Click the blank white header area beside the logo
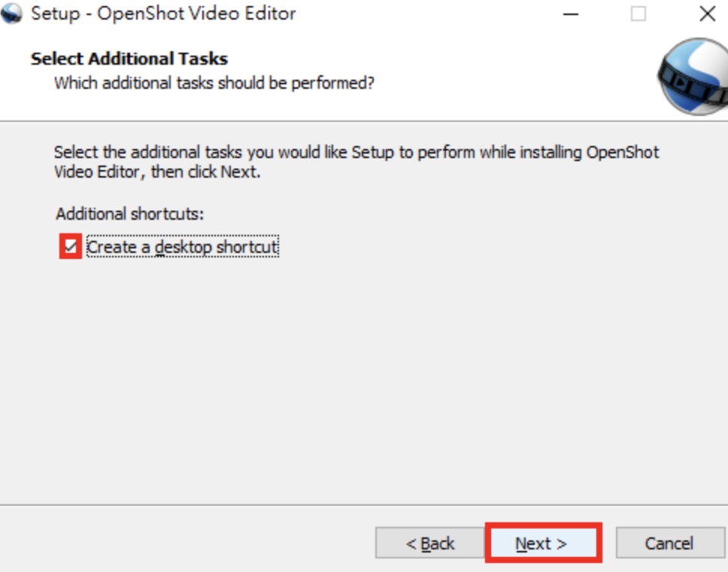 tap(511, 75)
